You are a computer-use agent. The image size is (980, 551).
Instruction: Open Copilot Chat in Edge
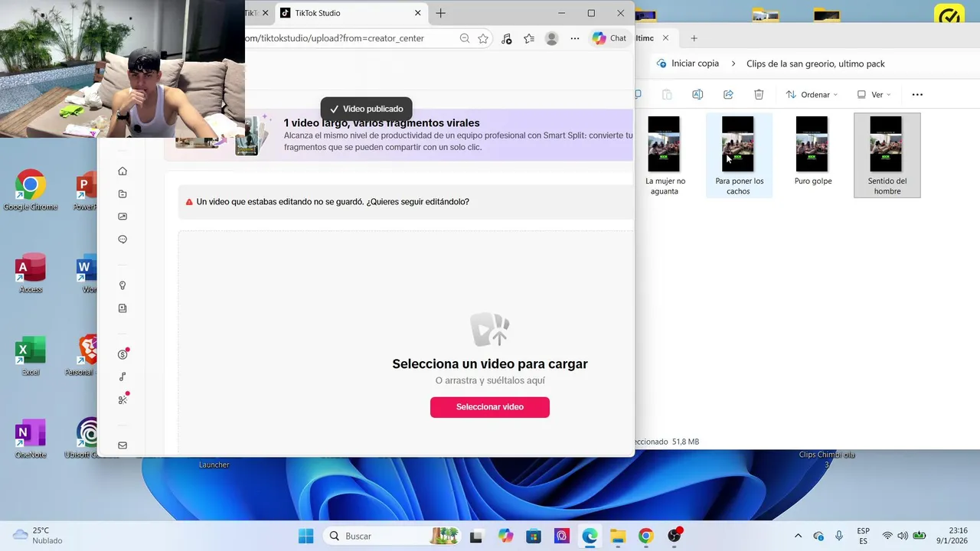(x=609, y=38)
